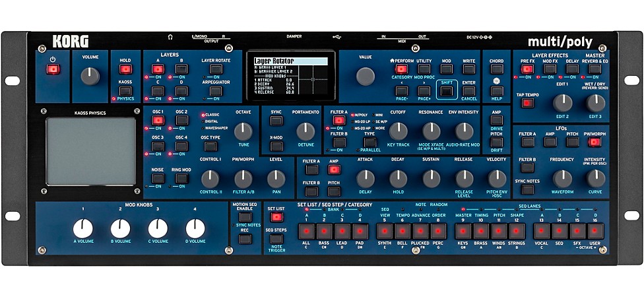Enable Layer A button
Viewport: 644px width, 297px height.
coord(158,69)
